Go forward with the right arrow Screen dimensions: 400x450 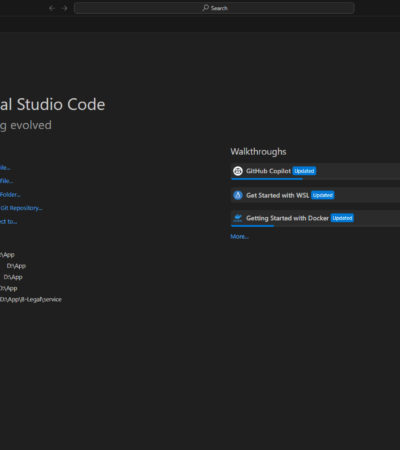[x=64, y=8]
